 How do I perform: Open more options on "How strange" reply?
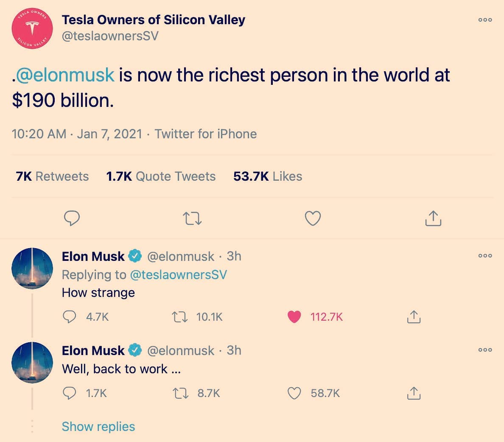point(485,256)
